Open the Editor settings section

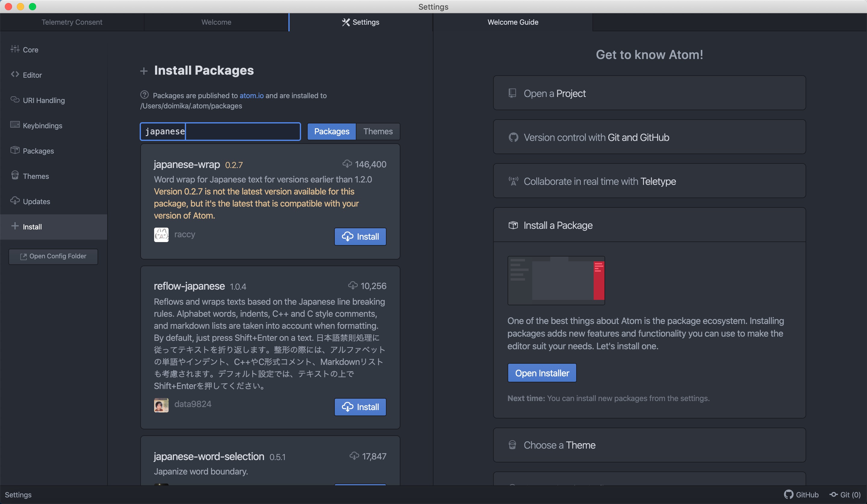coord(54,75)
